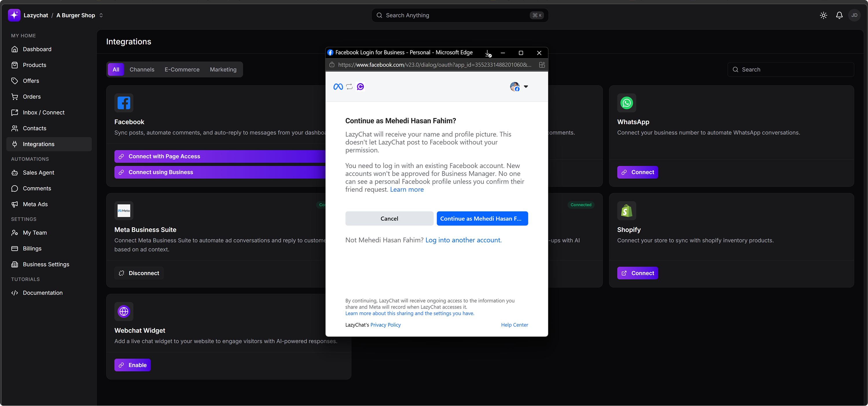Screen dimensions: 868x406
Task: Click the Cancel button in Facebook dialog
Action: pyautogui.click(x=389, y=219)
